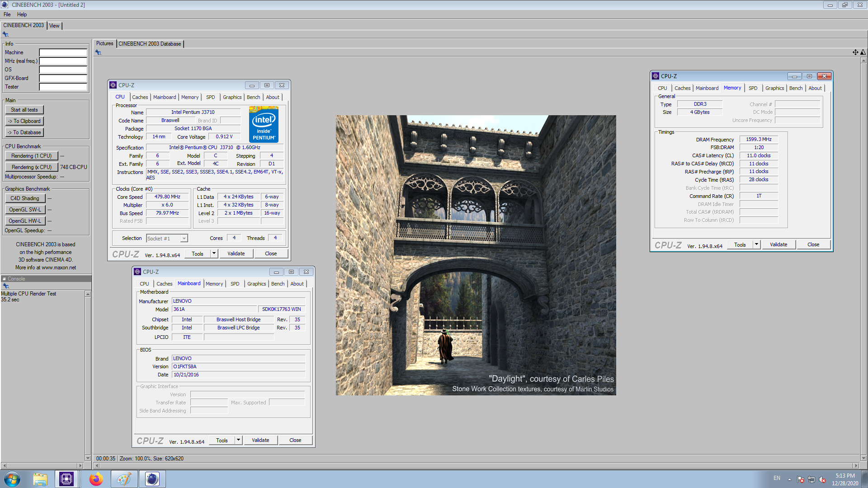Open Graphics tab in Mainboard window

pyautogui.click(x=257, y=284)
